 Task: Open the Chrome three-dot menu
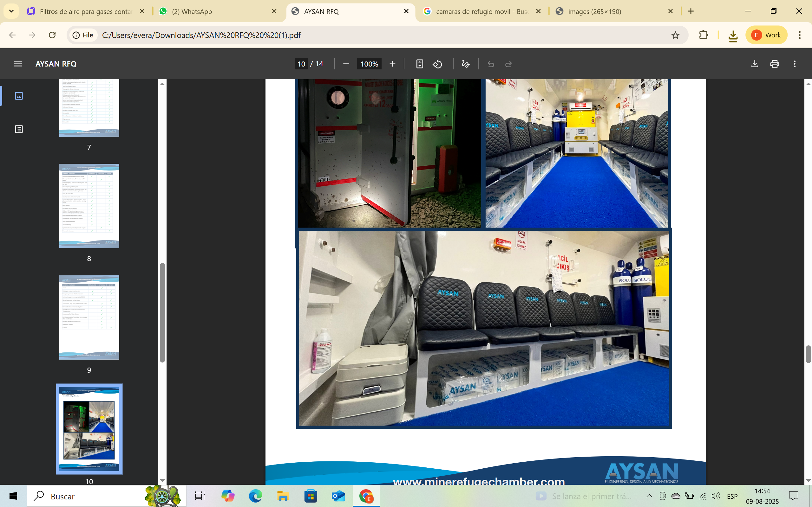click(800, 35)
